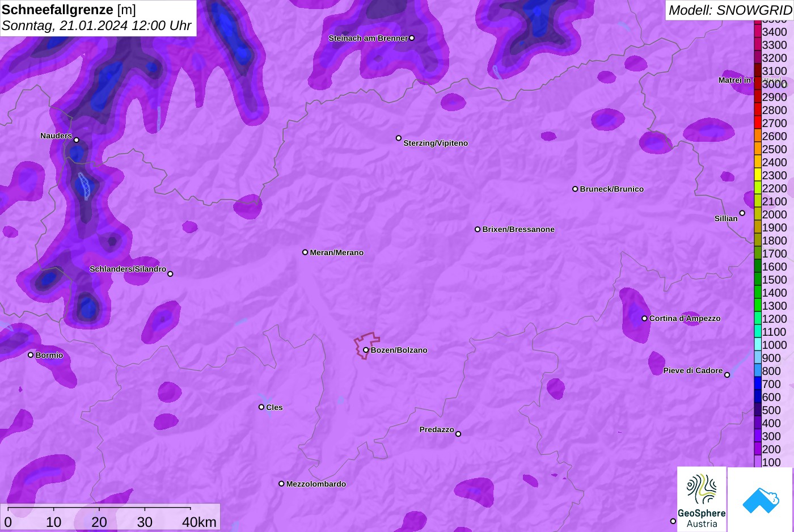Click the 'Mezzolombardo' label text
The height and width of the screenshot is (532, 794).
[316, 484]
